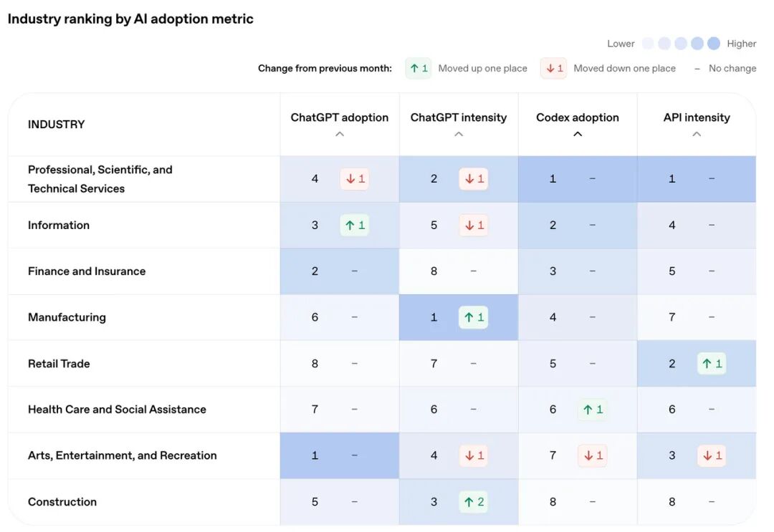Click the 'Moved down one place' legend text
Image resolution: width=774 pixels, height=532 pixels.
624,68
